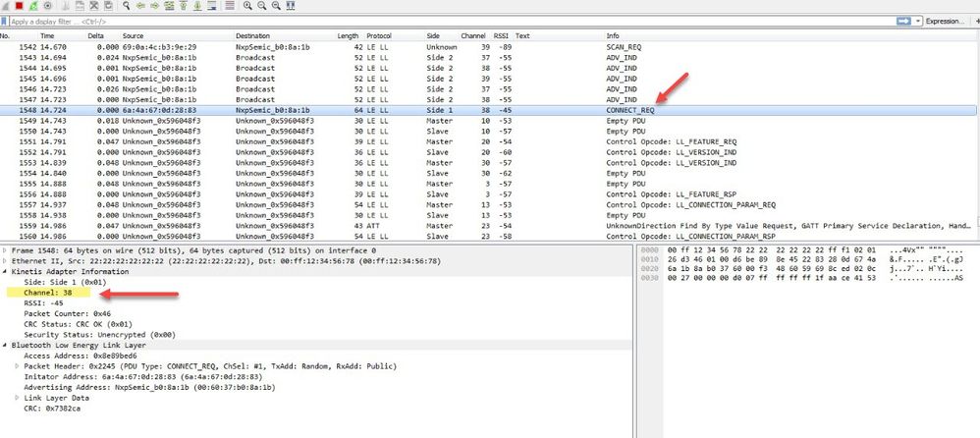Click the Find packet magnifier icon

pos(127,6)
